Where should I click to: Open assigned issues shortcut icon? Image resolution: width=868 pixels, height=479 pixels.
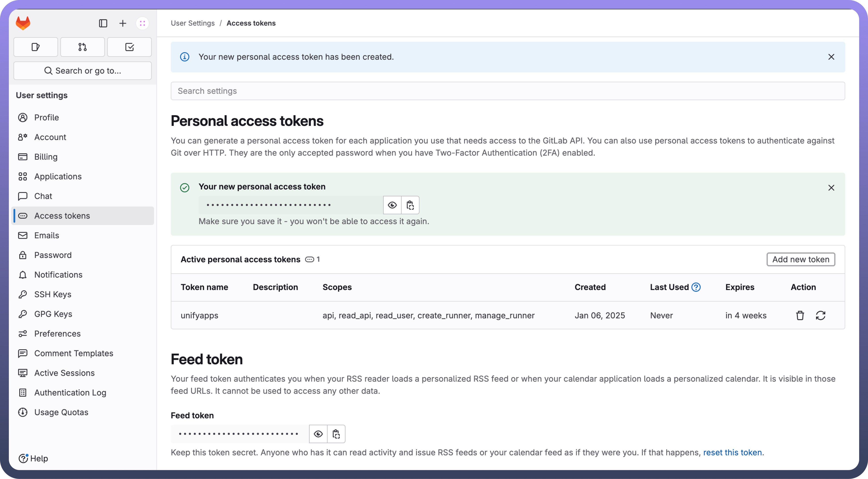(36, 47)
